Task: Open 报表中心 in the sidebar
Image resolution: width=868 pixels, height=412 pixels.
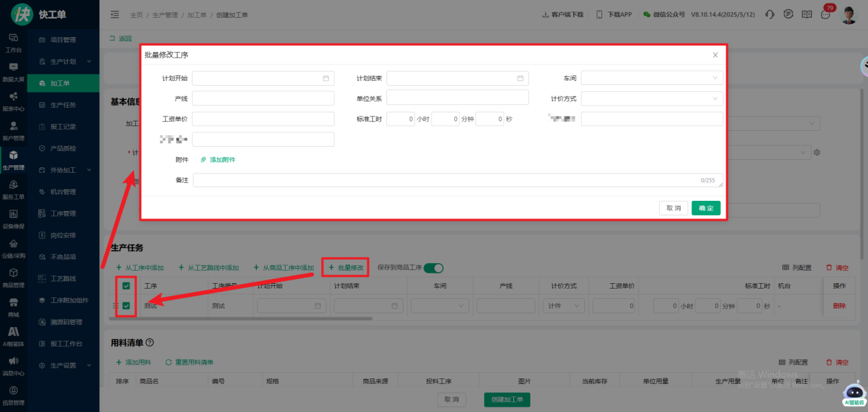Action: [x=13, y=101]
